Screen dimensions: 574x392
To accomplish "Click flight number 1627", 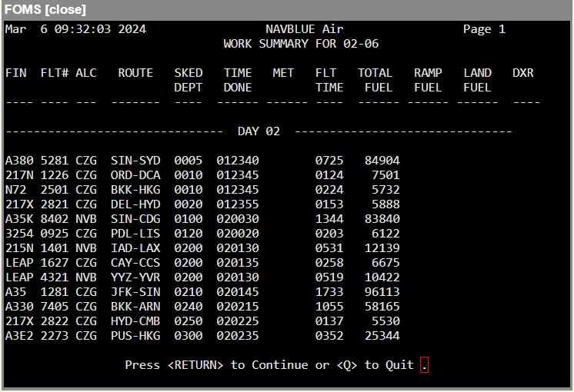I will point(54,263).
